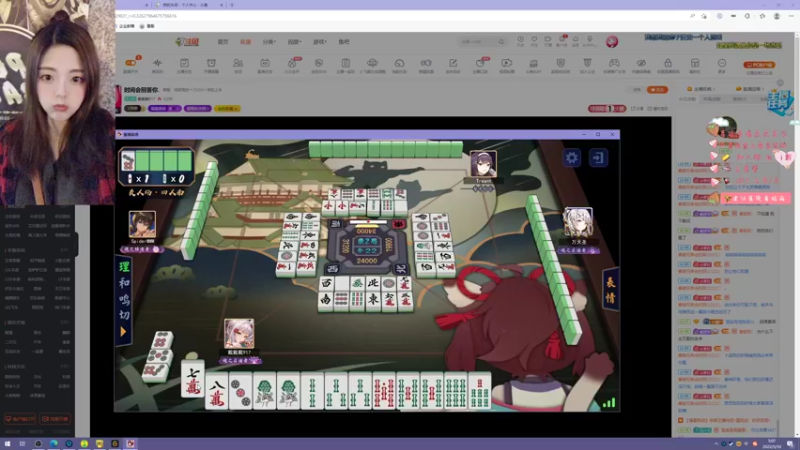
Task: Click the heartbeat waveform toolbar icon
Action: [x=157, y=63]
